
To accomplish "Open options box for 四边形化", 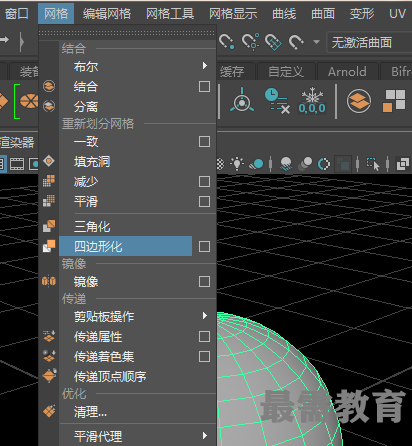I will pyautogui.click(x=204, y=247).
